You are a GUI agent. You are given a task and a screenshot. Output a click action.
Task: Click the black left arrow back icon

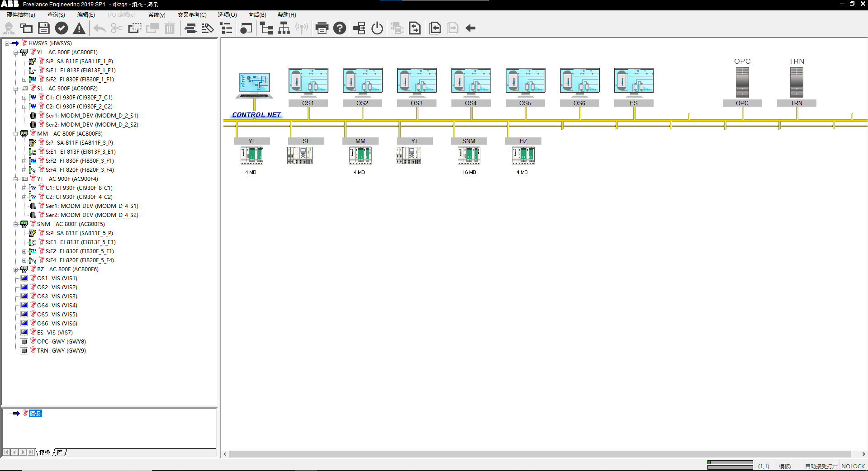pyautogui.click(x=470, y=28)
